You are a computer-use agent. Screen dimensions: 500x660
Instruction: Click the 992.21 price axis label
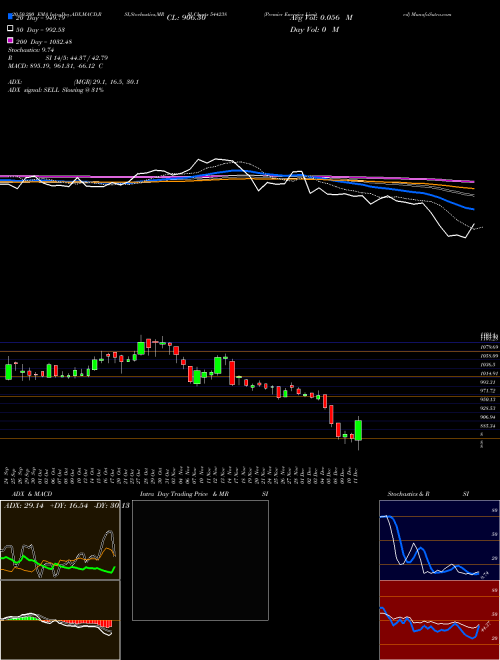click(490, 382)
